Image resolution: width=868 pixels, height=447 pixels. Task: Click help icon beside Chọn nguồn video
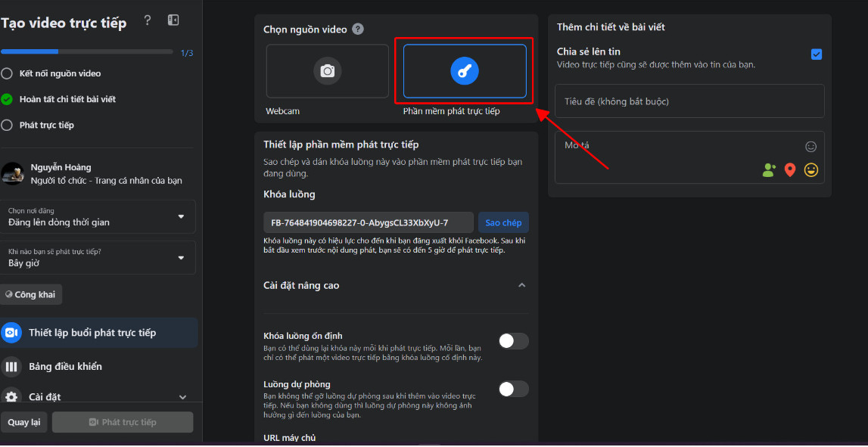[x=358, y=29]
